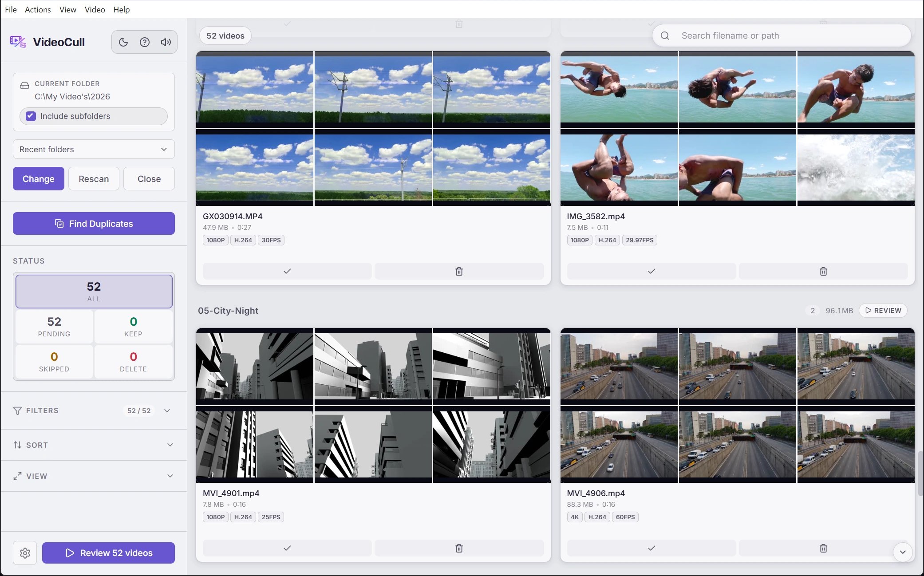Click the 29.97FPS tag on IMG_3582.mp4

coord(640,240)
